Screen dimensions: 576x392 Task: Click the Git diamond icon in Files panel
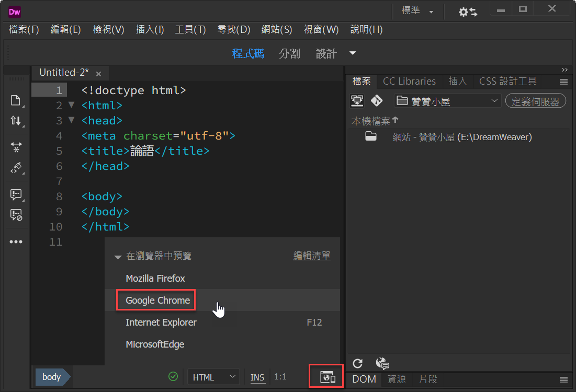tap(377, 100)
